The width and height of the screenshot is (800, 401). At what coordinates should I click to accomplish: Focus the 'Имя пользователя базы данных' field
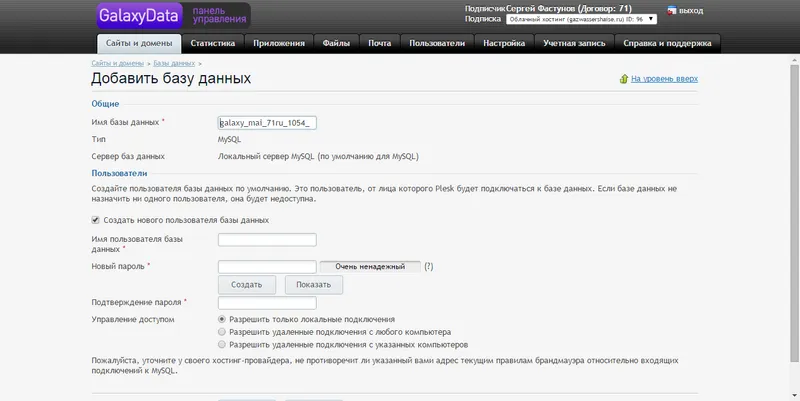(267, 240)
